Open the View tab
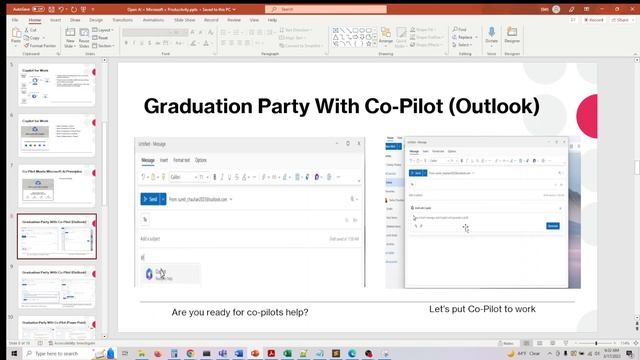 click(x=254, y=20)
